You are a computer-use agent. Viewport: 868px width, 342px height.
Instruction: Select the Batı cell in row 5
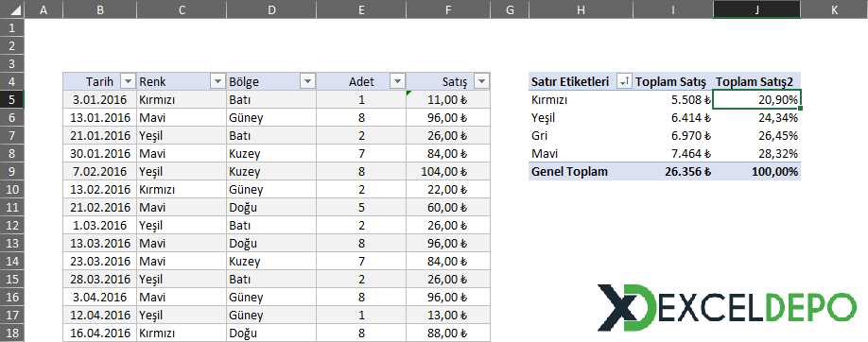[271, 99]
